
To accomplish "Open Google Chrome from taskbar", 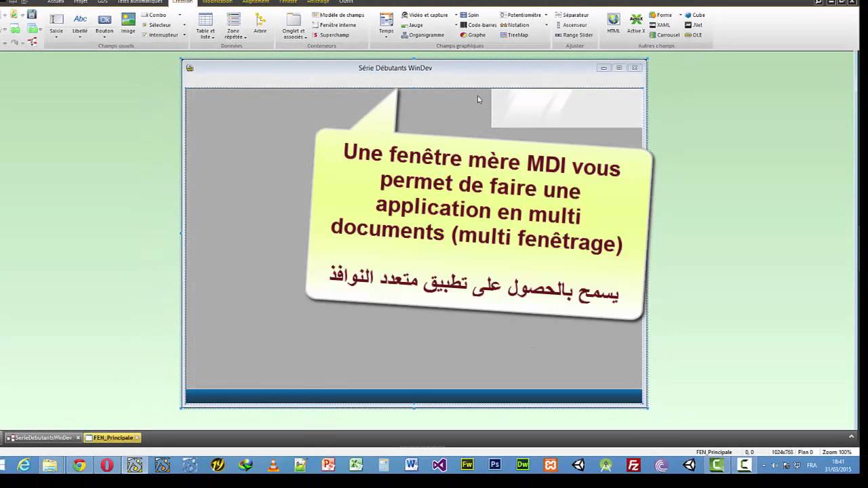I will pyautogui.click(x=79, y=465).
